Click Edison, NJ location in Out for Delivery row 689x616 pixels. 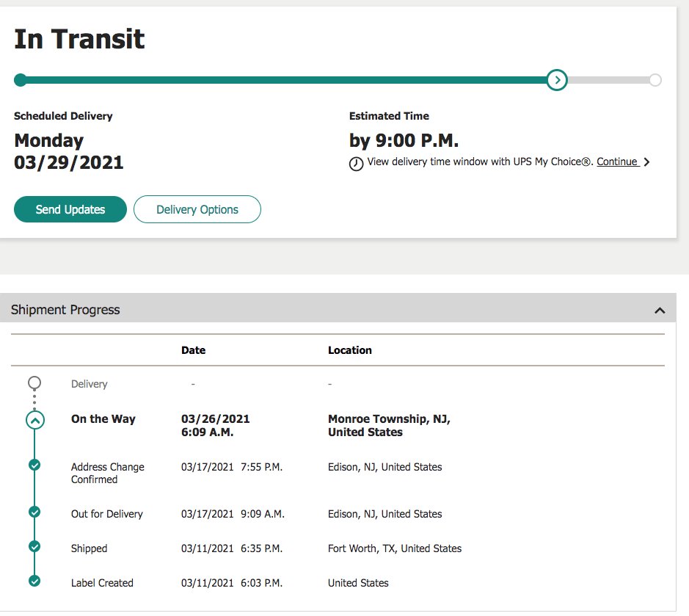pyautogui.click(x=385, y=514)
